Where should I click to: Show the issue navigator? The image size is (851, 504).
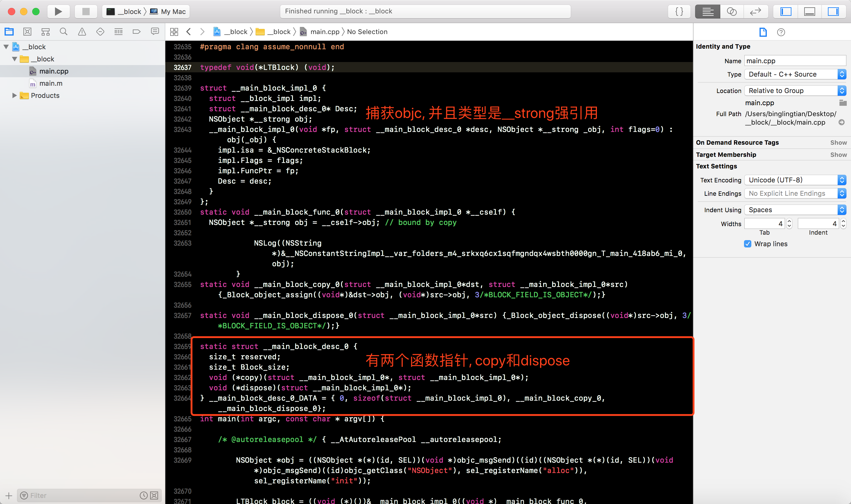click(x=82, y=32)
